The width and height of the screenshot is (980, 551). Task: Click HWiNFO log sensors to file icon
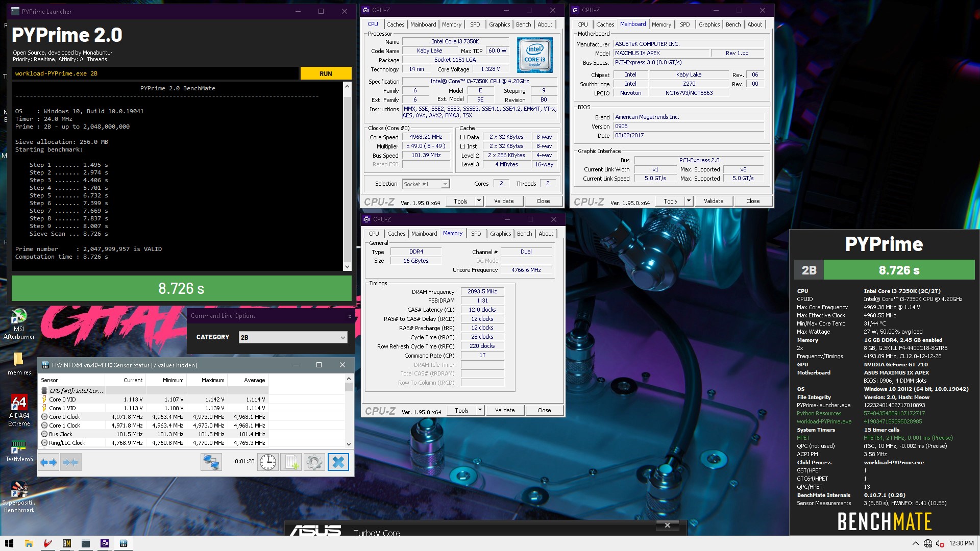click(x=291, y=462)
